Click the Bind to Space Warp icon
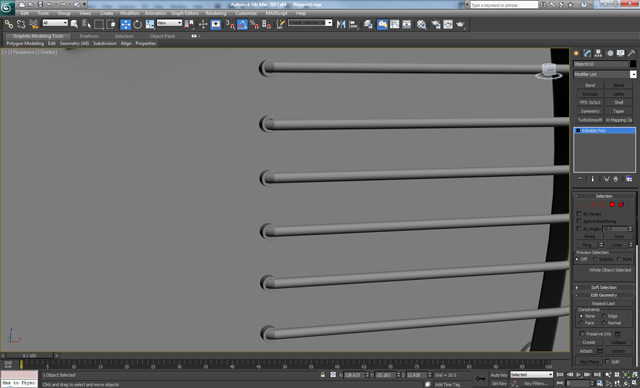The height and width of the screenshot is (388, 640). (x=33, y=24)
